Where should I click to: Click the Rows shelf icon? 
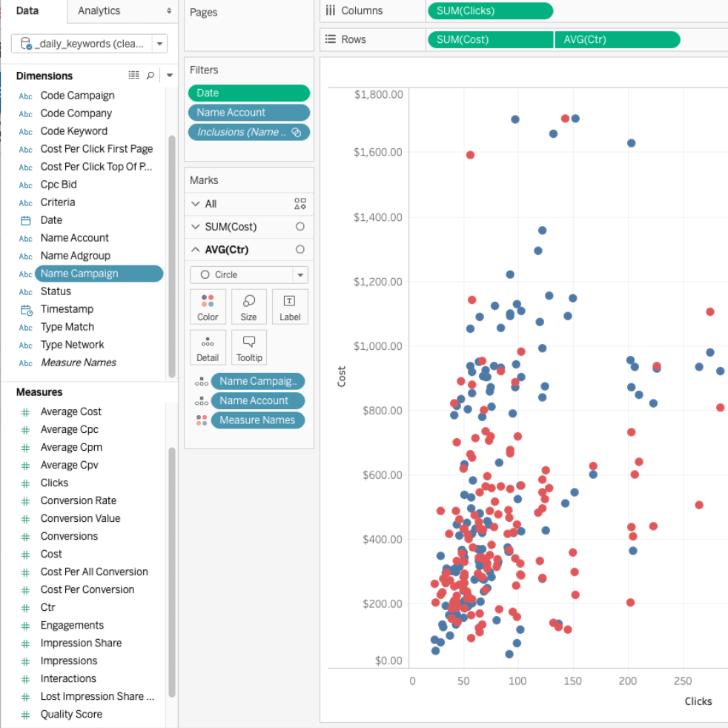(330, 39)
